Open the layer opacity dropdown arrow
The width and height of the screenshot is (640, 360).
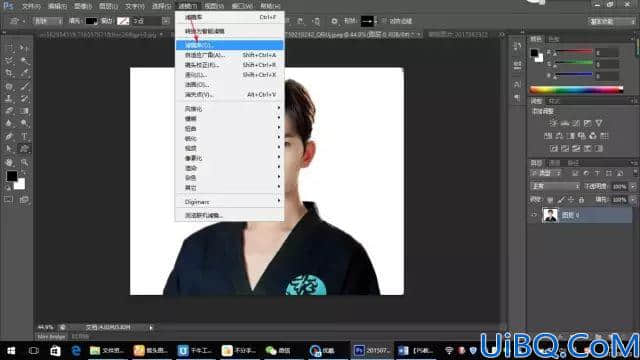coord(633,187)
